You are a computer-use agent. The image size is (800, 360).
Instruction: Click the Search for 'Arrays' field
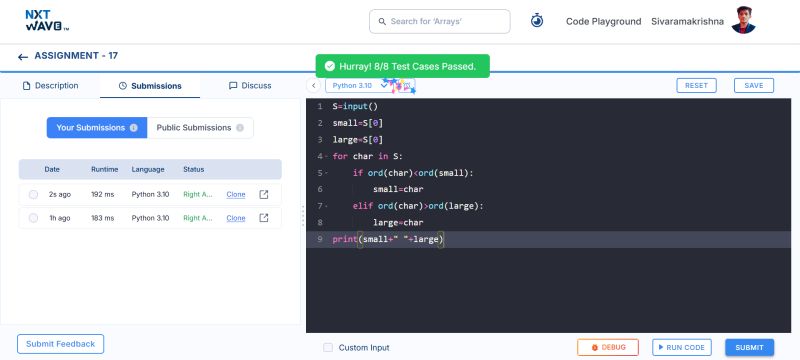coord(440,21)
